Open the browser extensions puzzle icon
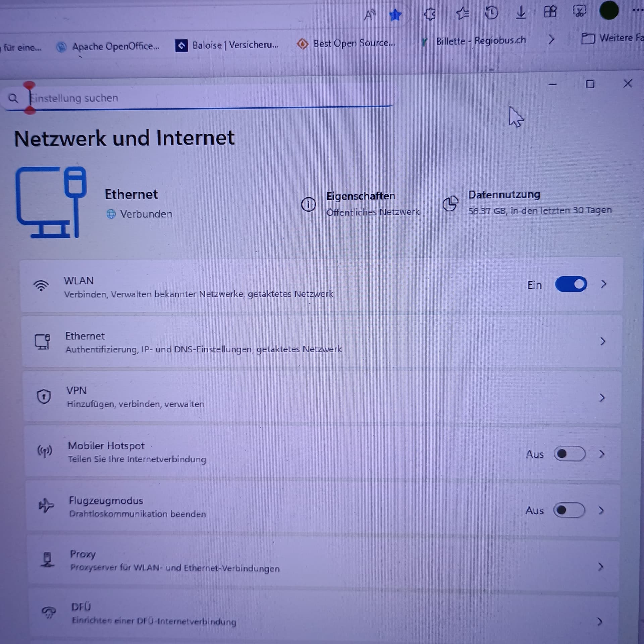Viewport: 644px width, 644px height. tap(430, 14)
